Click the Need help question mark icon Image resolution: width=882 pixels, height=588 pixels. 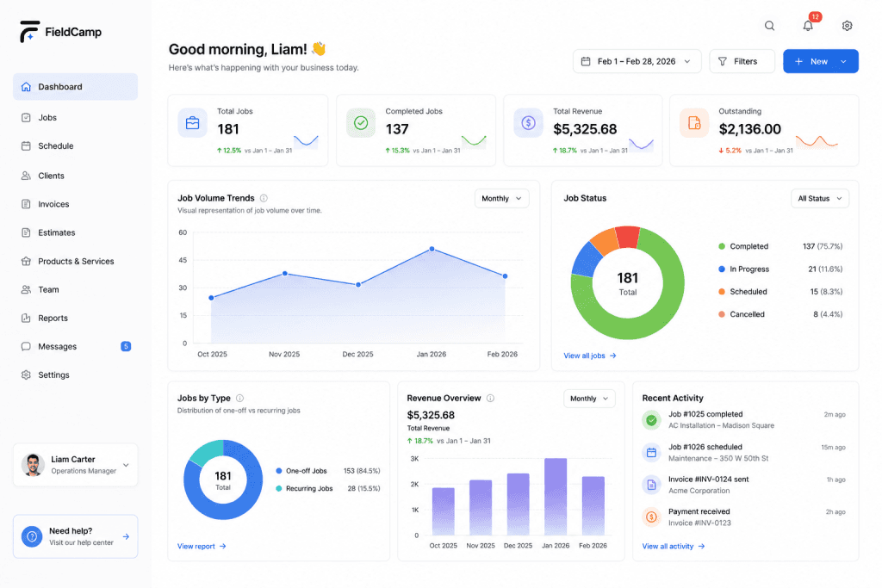pos(32,536)
